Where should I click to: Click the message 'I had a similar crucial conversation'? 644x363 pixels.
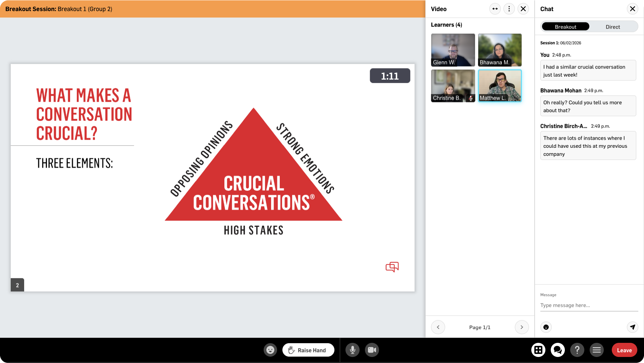point(588,71)
